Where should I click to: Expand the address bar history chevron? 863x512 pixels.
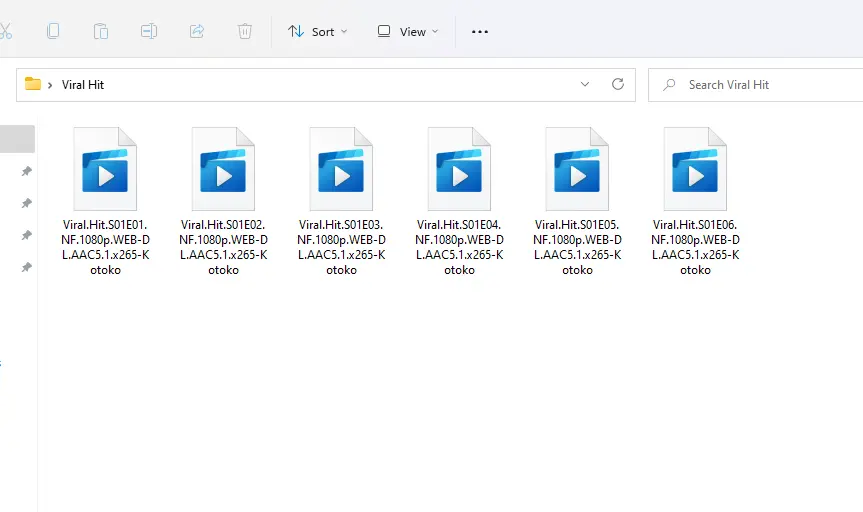pyautogui.click(x=585, y=84)
